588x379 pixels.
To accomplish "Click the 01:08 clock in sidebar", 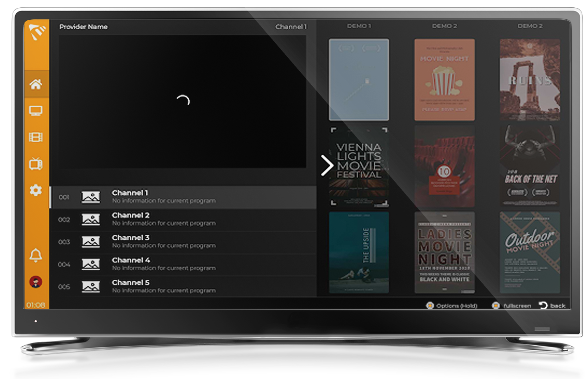I will click(35, 305).
